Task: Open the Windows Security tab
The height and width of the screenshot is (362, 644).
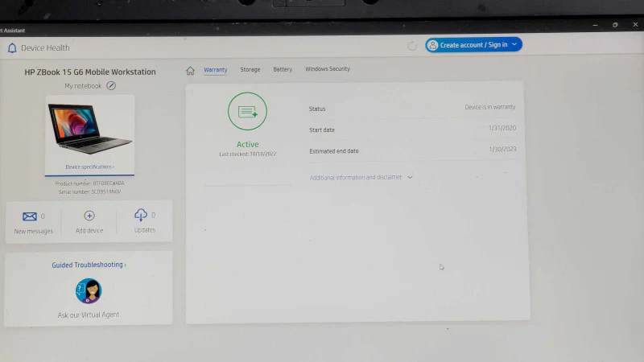Action: [328, 69]
